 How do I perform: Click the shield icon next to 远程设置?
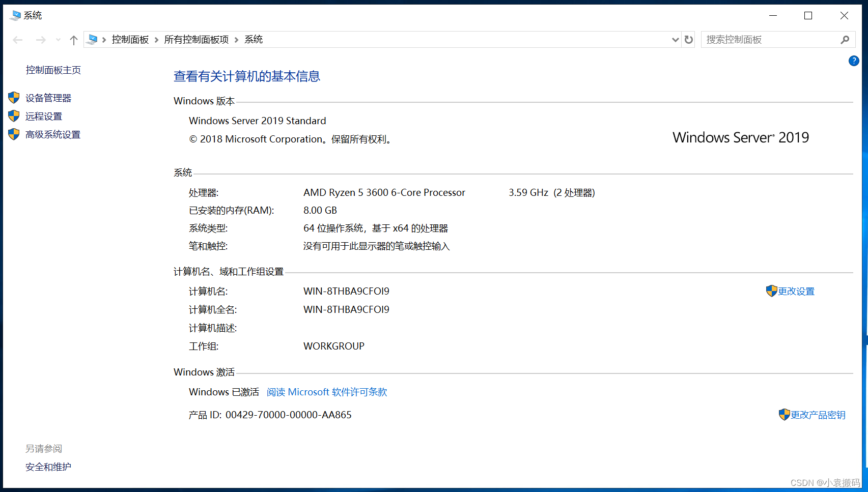[14, 116]
